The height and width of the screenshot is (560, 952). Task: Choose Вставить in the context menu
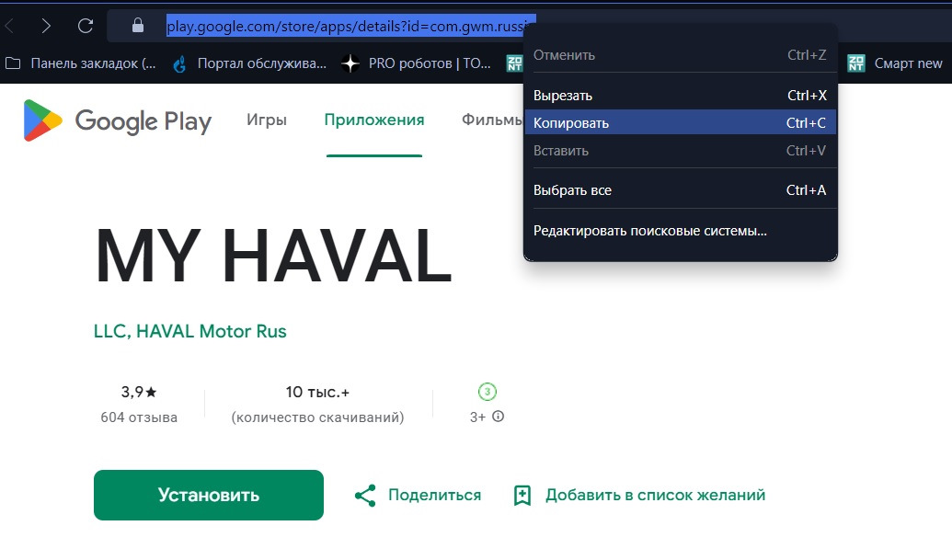click(x=680, y=151)
